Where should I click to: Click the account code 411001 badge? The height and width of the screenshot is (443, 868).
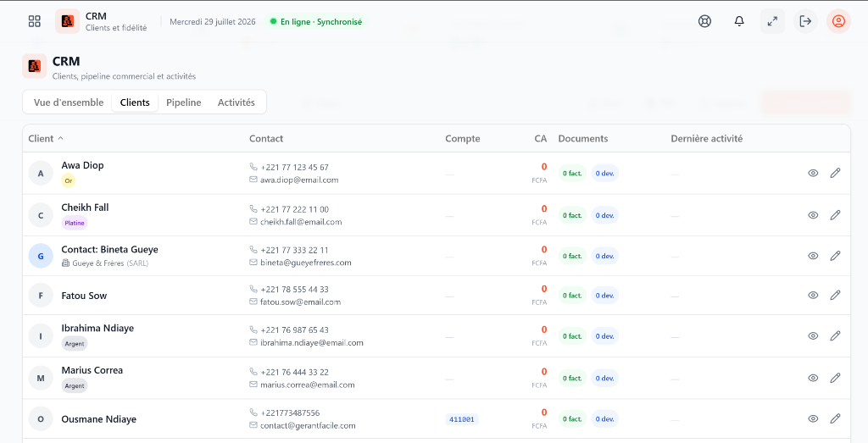[x=462, y=419]
